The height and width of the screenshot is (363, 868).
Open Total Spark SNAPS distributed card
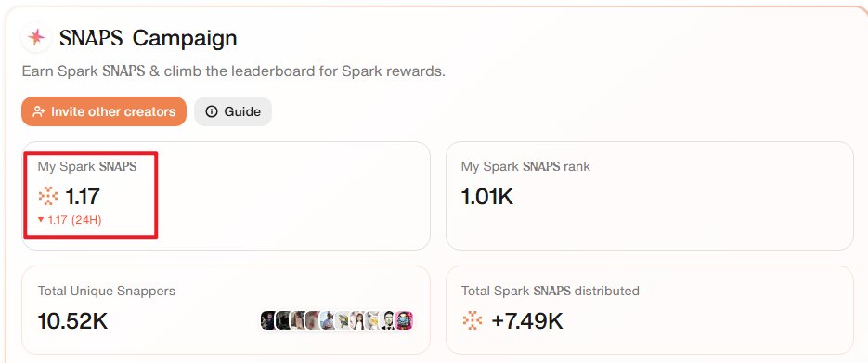649,310
